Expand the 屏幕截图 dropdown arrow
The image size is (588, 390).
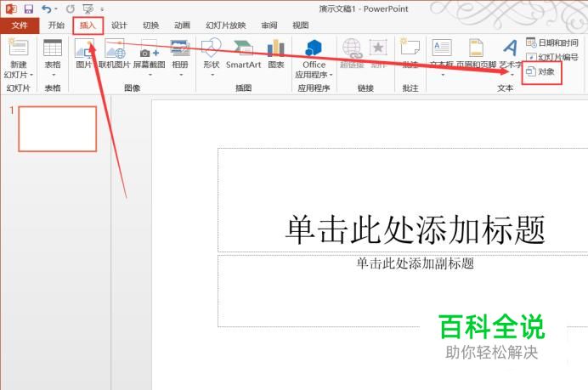[150, 75]
